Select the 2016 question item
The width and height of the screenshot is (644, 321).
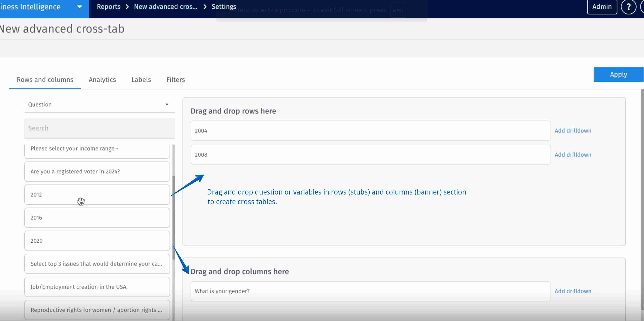97,218
